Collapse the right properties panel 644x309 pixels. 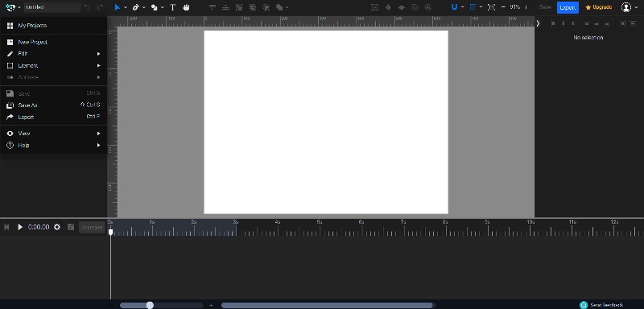(538, 23)
